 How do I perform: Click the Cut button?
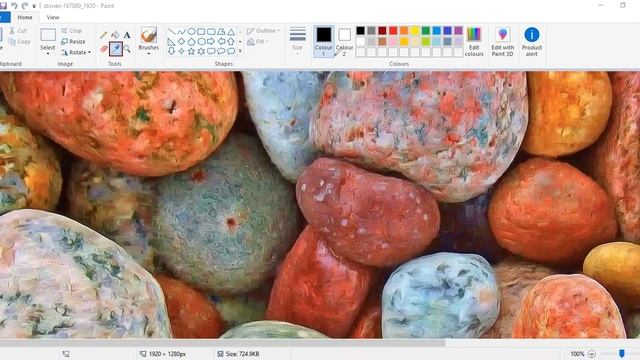tap(18, 31)
